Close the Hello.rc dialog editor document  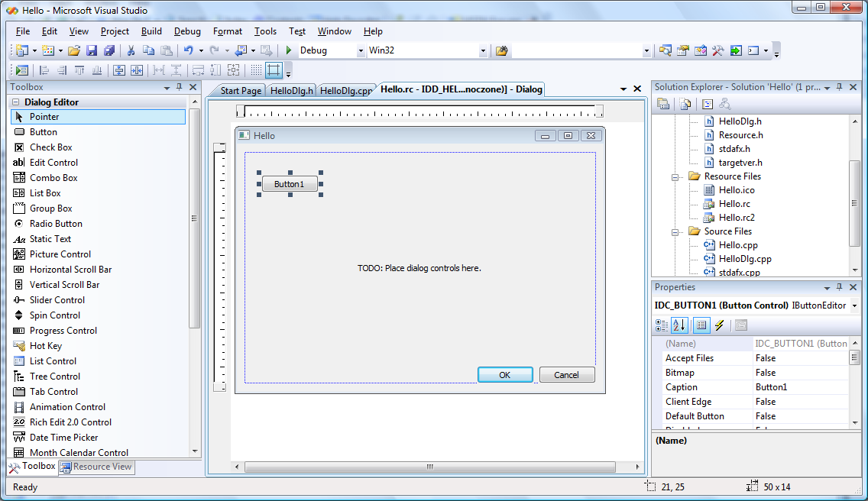tap(637, 89)
